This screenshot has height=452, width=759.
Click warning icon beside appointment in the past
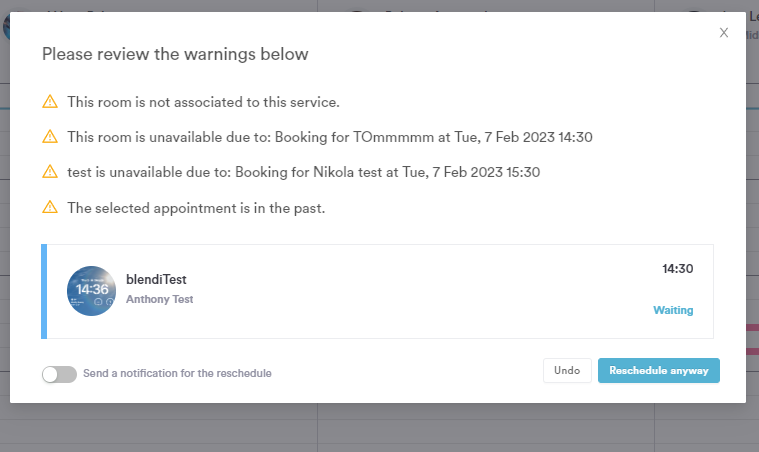pyautogui.click(x=50, y=207)
